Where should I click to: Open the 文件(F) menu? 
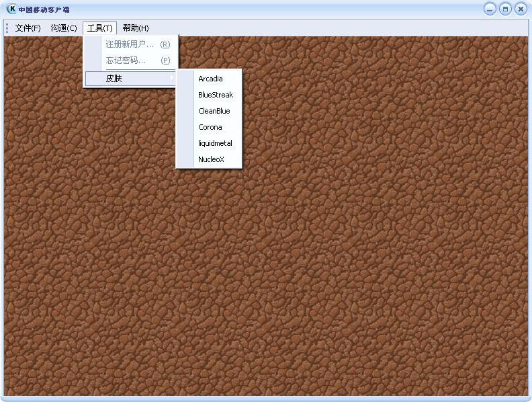click(28, 28)
